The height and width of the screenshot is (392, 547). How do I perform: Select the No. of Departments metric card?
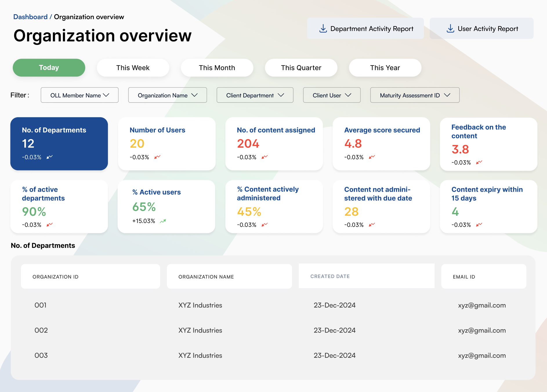59,144
